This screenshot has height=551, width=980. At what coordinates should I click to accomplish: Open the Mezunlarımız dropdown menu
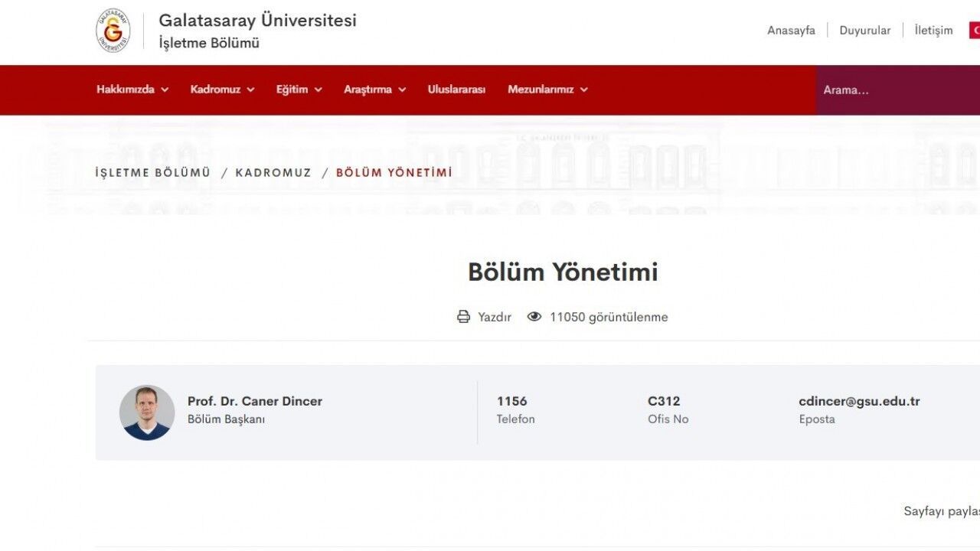(547, 90)
